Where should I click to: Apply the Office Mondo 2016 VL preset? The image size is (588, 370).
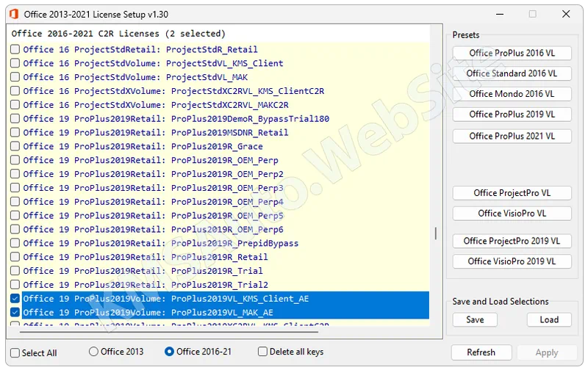(512, 94)
